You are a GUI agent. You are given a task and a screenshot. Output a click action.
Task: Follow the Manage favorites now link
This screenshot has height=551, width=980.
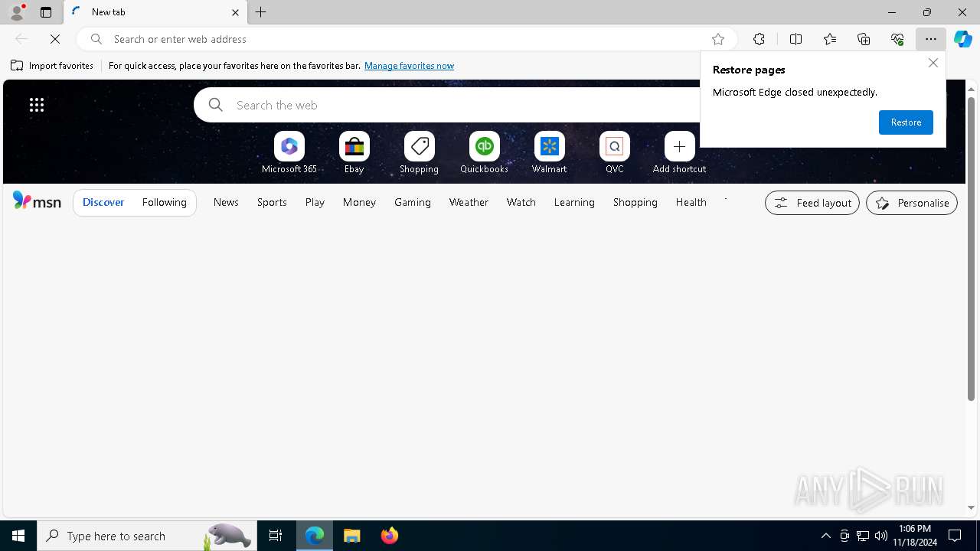[409, 66]
